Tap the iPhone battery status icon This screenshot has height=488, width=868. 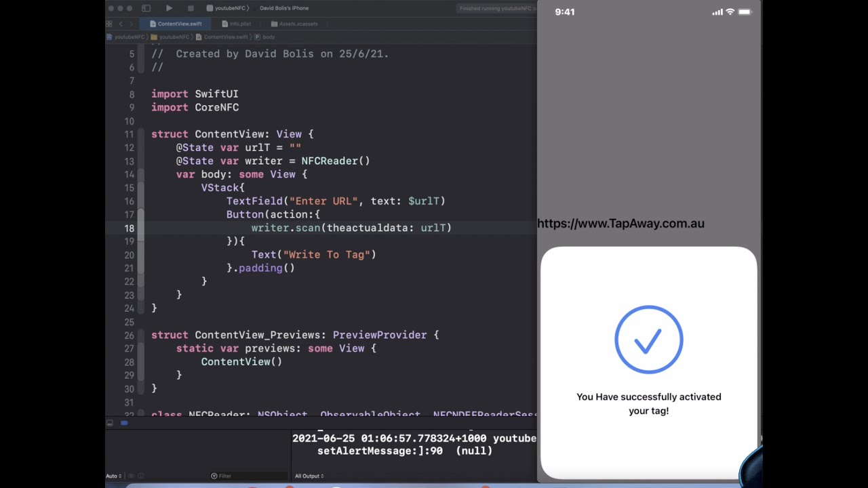[745, 12]
